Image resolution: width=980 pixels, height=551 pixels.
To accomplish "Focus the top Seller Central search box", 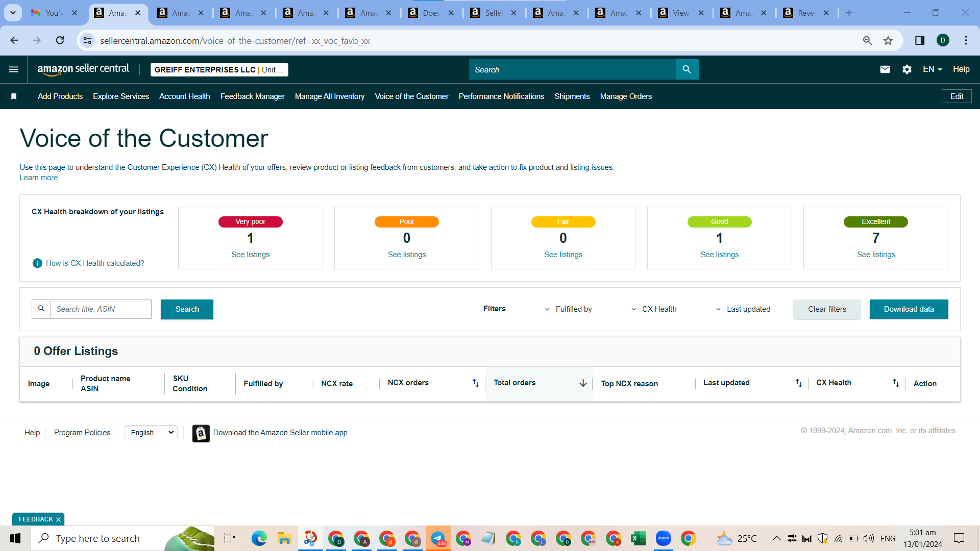I will [572, 69].
